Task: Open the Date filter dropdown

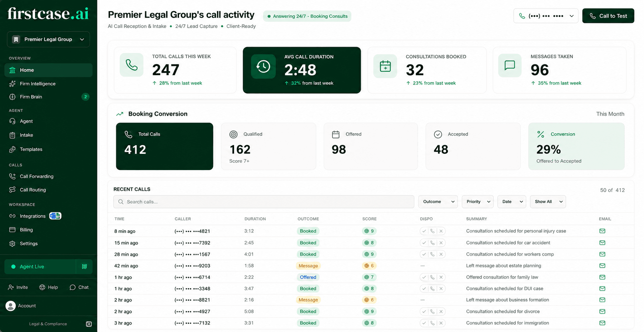Action: pyautogui.click(x=512, y=202)
